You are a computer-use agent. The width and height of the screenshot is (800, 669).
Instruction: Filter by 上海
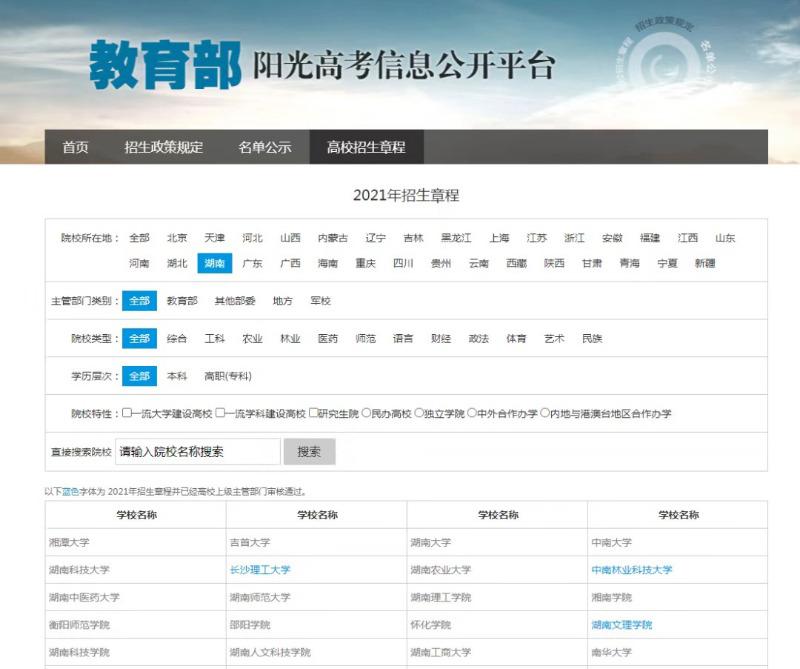click(499, 238)
